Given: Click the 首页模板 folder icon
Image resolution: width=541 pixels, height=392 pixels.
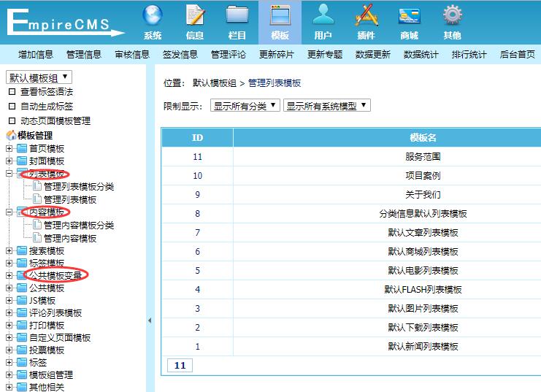Looking at the screenshot, I should [22, 148].
